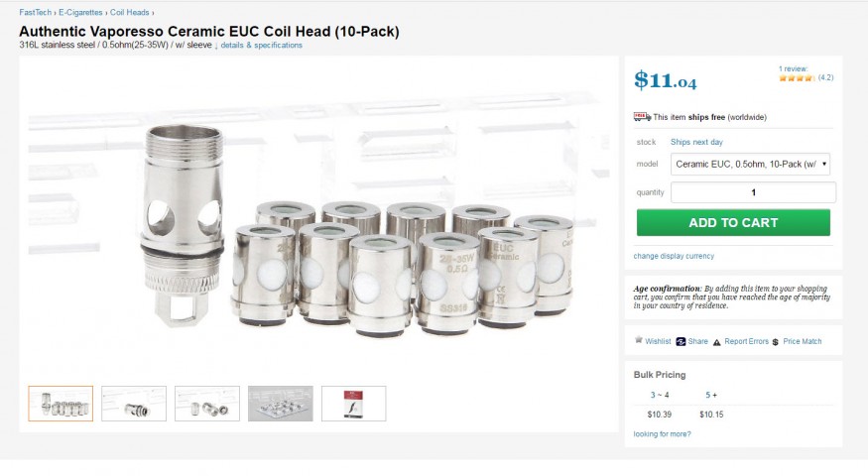Select the red box packaging thumbnail
This screenshot has width=868, height=476.
coord(354,404)
